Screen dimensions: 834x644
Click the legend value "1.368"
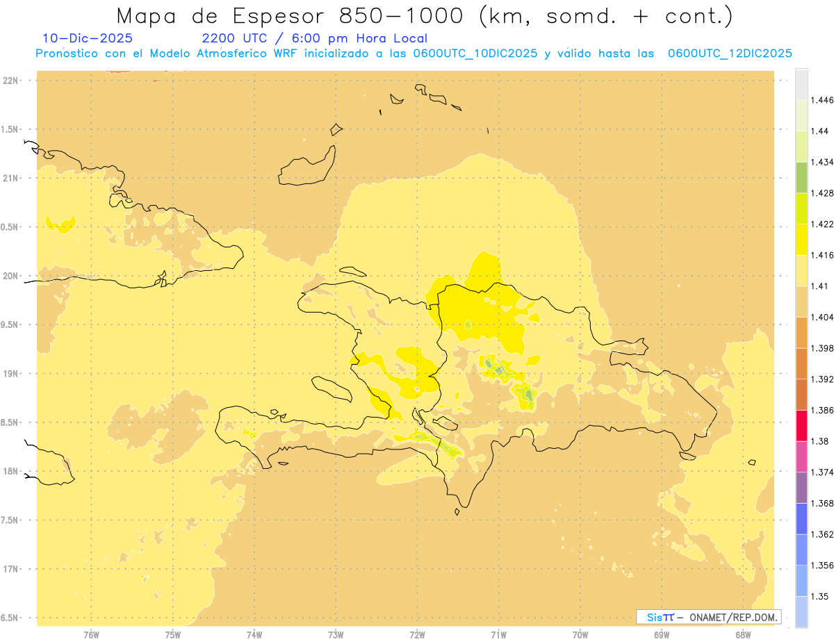(x=824, y=503)
